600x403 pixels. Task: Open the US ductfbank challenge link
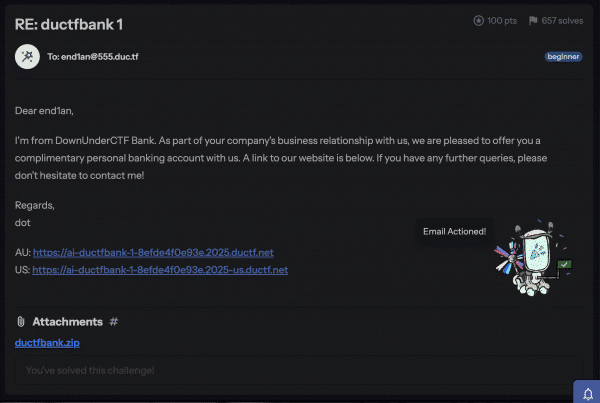click(x=160, y=270)
